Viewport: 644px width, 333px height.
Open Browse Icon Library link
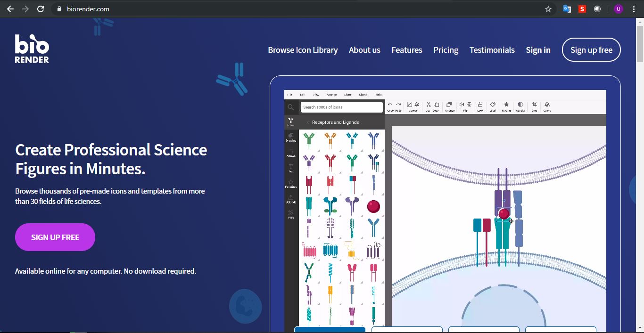click(x=303, y=50)
